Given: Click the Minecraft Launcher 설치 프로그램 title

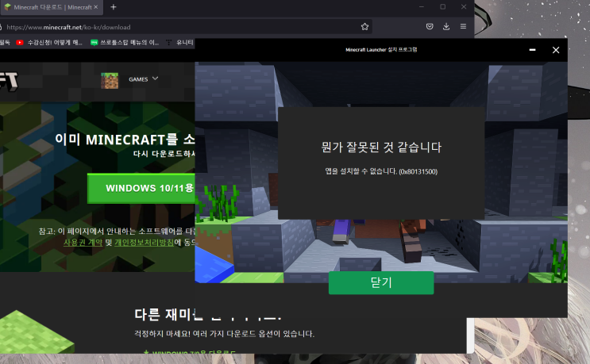Looking at the screenshot, I should pyautogui.click(x=381, y=50).
